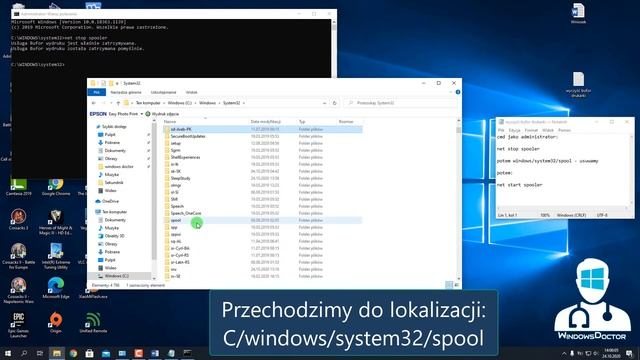The width and height of the screenshot is (640, 360).
Task: Sort files by Data modyfikacji column
Action: (x=266, y=122)
